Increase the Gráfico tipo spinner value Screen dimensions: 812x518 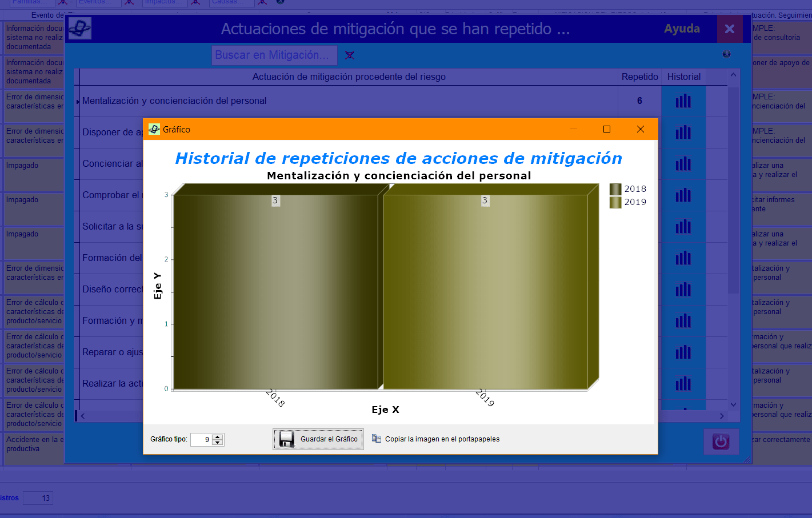[x=217, y=436]
